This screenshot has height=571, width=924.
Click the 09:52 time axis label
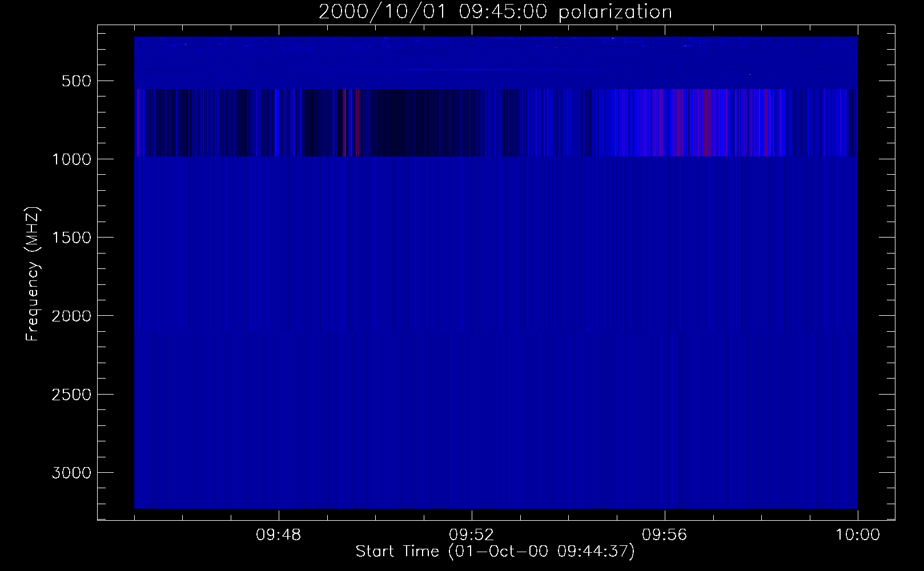[x=472, y=535]
